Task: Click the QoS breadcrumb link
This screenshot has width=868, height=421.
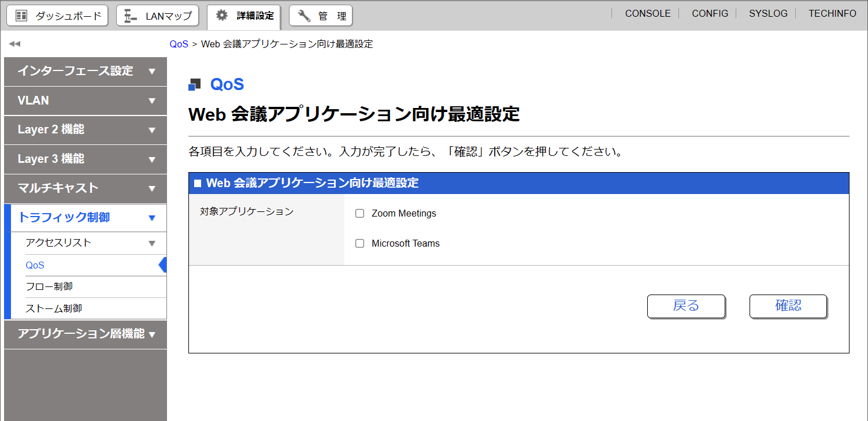Action: (x=179, y=44)
